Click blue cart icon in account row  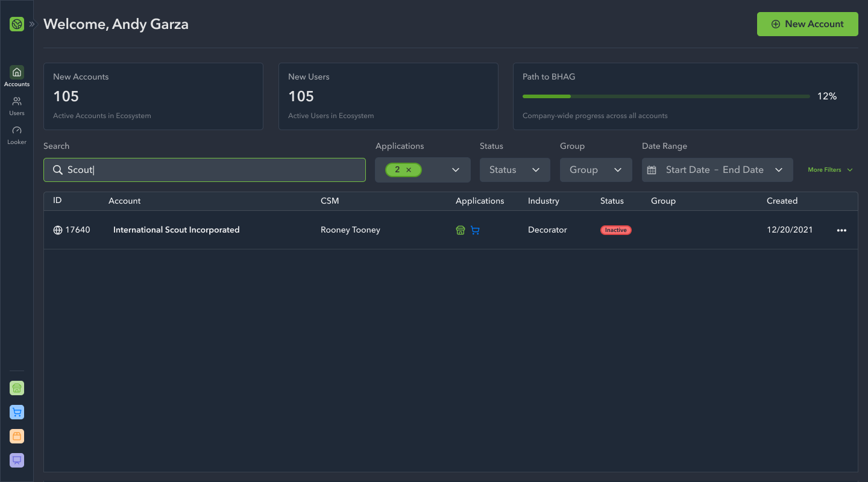pos(475,230)
